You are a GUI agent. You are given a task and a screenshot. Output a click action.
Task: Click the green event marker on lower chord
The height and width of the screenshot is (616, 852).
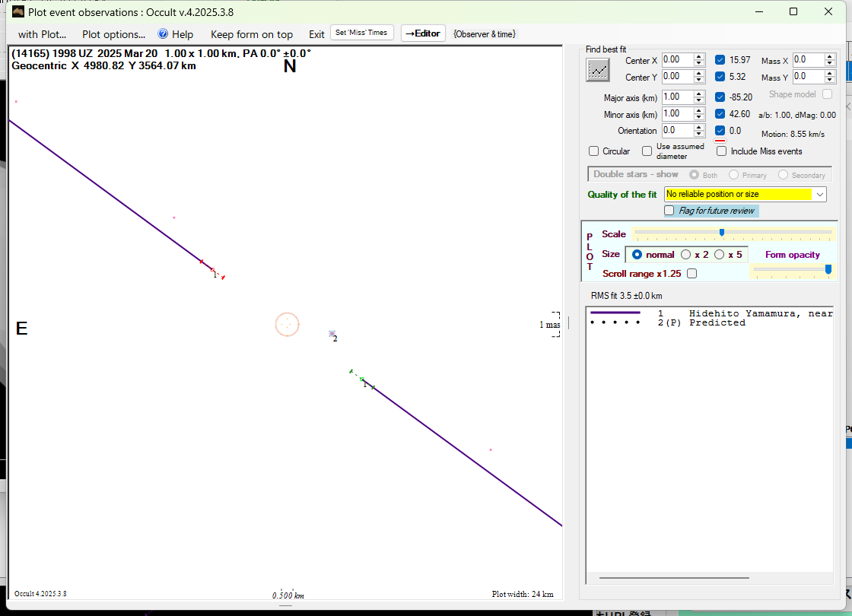click(x=362, y=379)
